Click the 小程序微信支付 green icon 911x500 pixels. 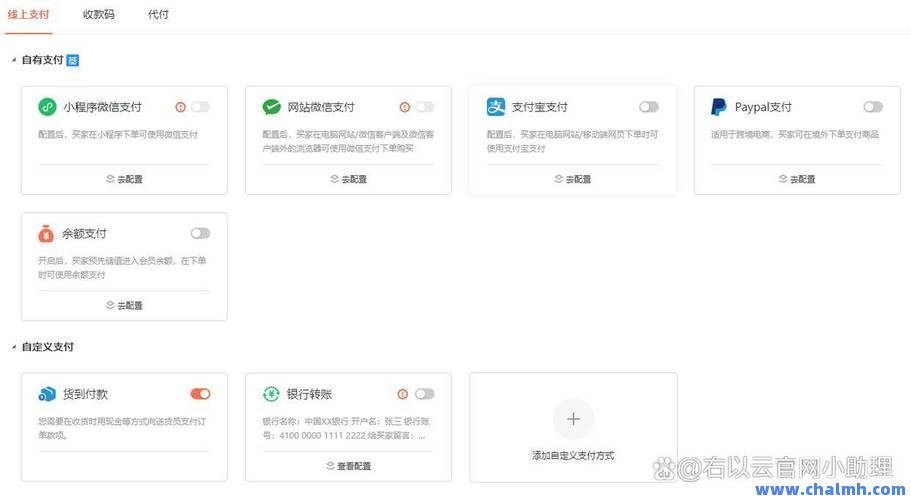click(x=47, y=107)
